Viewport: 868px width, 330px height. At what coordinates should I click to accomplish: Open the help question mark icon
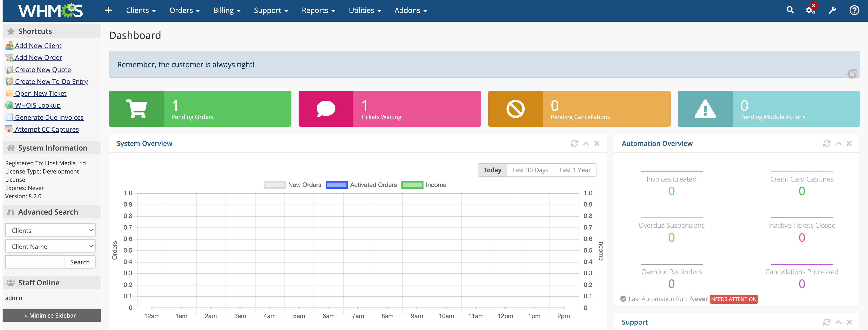point(854,10)
